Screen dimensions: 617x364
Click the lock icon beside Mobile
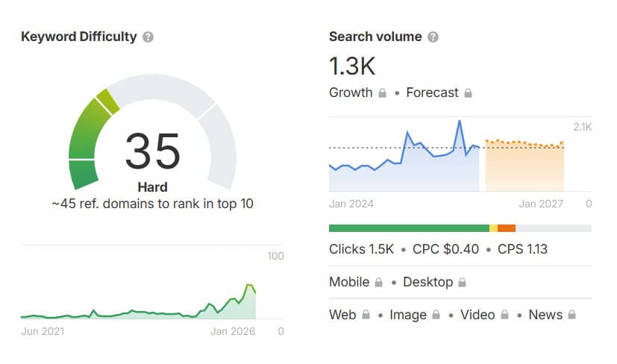tap(380, 283)
